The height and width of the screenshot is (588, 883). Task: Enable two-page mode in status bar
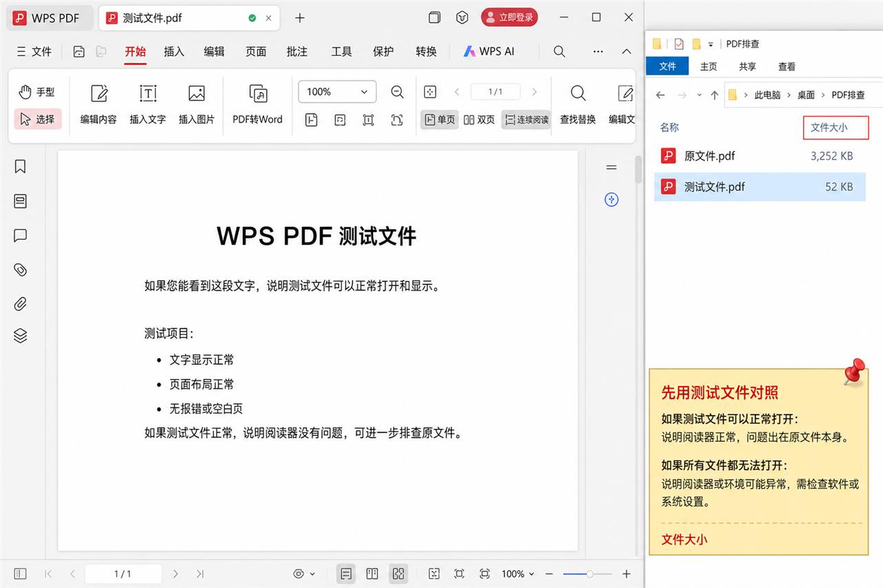[x=372, y=574]
